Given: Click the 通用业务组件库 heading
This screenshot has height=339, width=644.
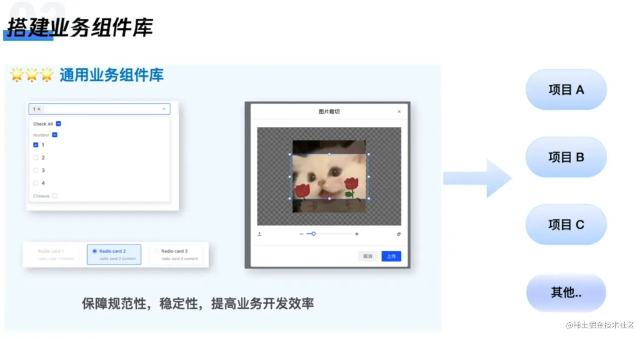Looking at the screenshot, I should [112, 75].
